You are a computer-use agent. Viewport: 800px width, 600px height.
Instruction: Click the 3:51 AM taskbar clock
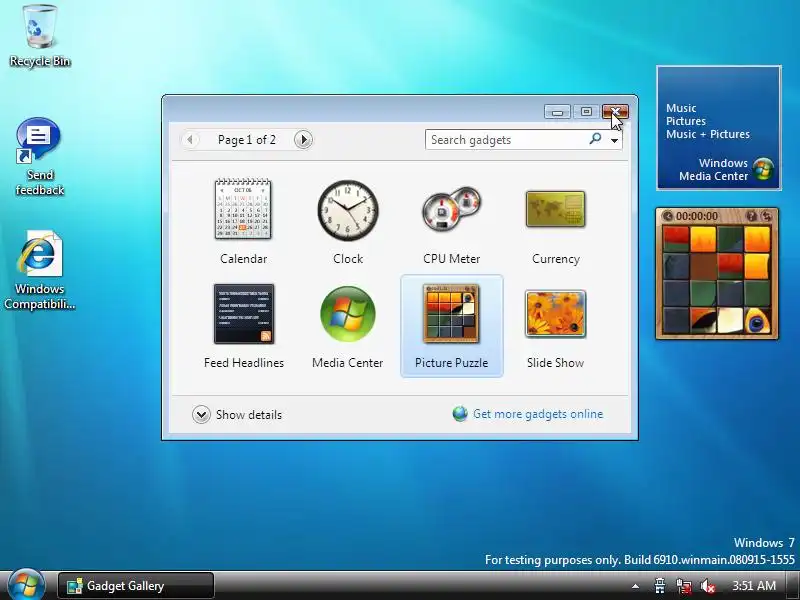pos(754,585)
